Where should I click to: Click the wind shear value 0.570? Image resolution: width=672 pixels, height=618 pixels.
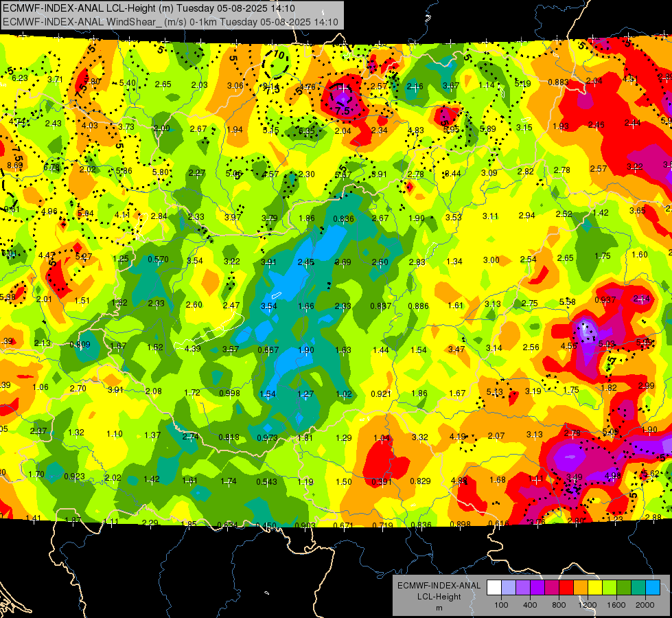(x=158, y=260)
